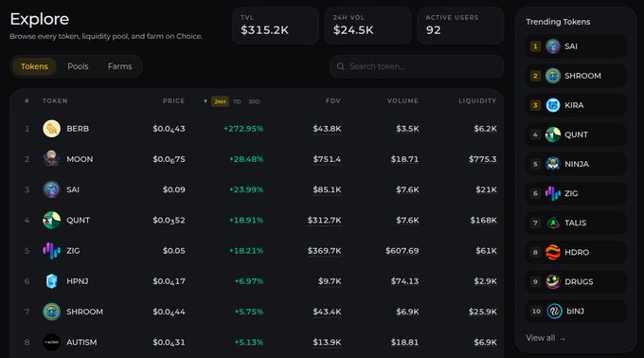Click the View all link

[546, 338]
